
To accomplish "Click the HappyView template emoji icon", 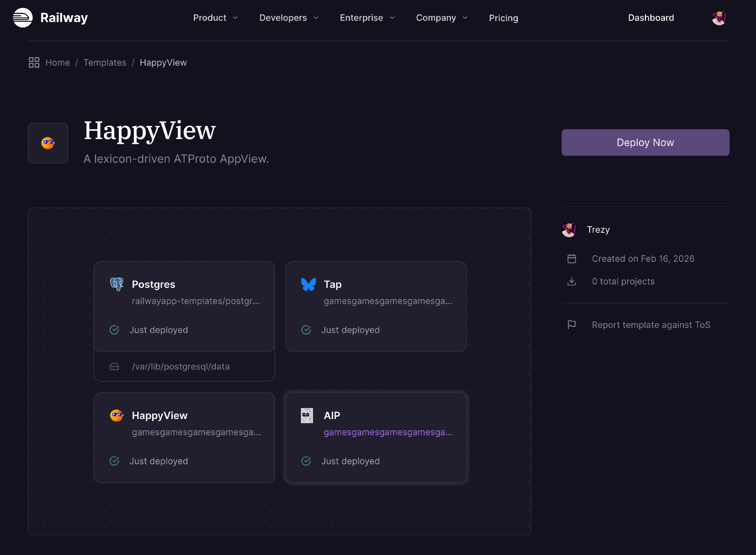I will [x=48, y=143].
